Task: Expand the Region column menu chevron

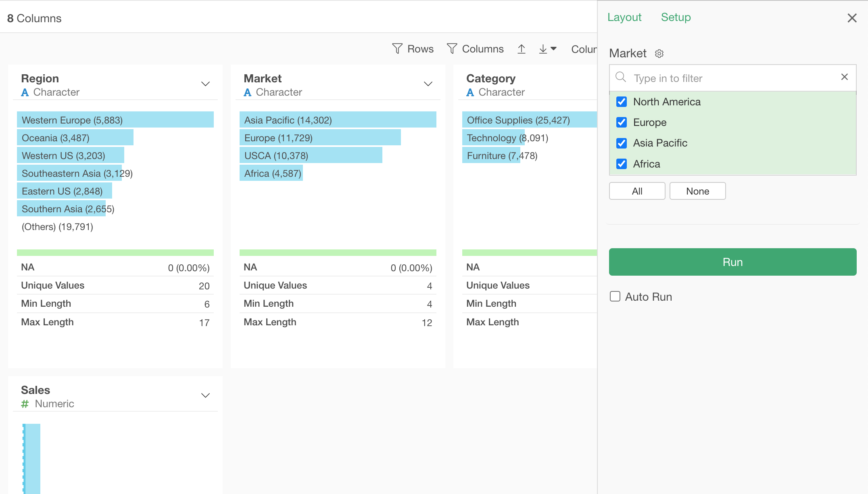Action: coord(205,84)
